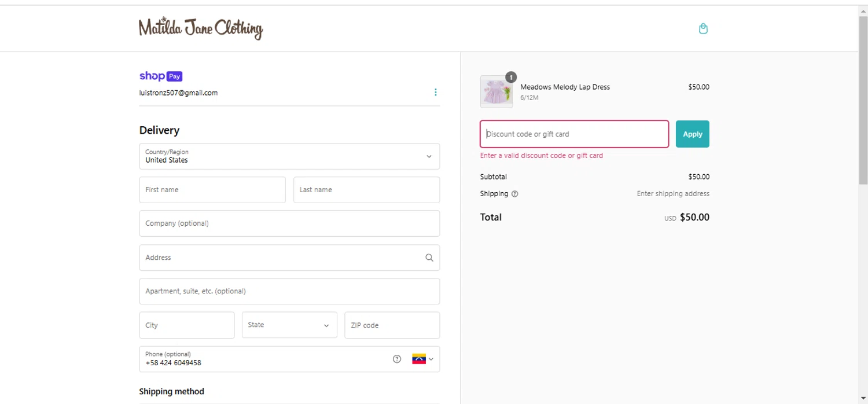This screenshot has height=404, width=868.
Task: Focus the Address field
Action: click(x=289, y=258)
